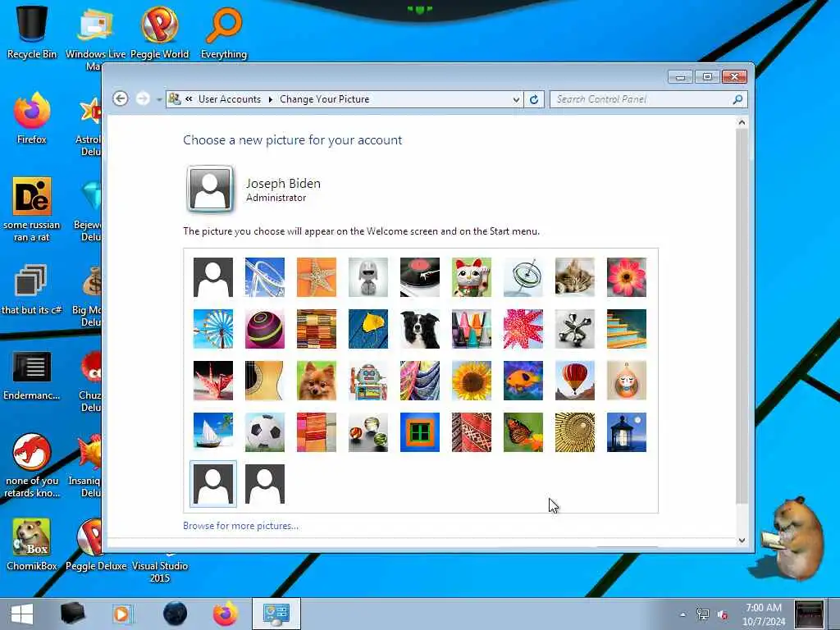Viewport: 840px width, 630px height.
Task: Pick the orange fish picture
Action: (x=523, y=381)
